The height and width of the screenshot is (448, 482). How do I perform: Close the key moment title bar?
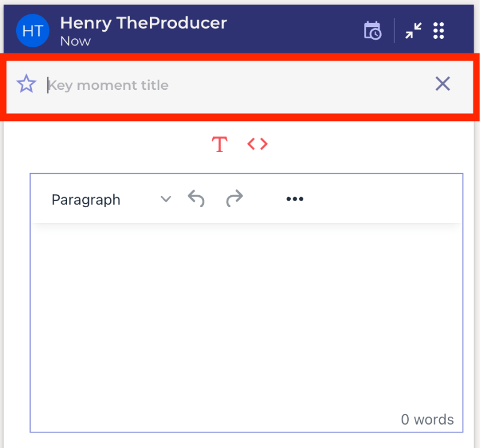pyautogui.click(x=442, y=84)
